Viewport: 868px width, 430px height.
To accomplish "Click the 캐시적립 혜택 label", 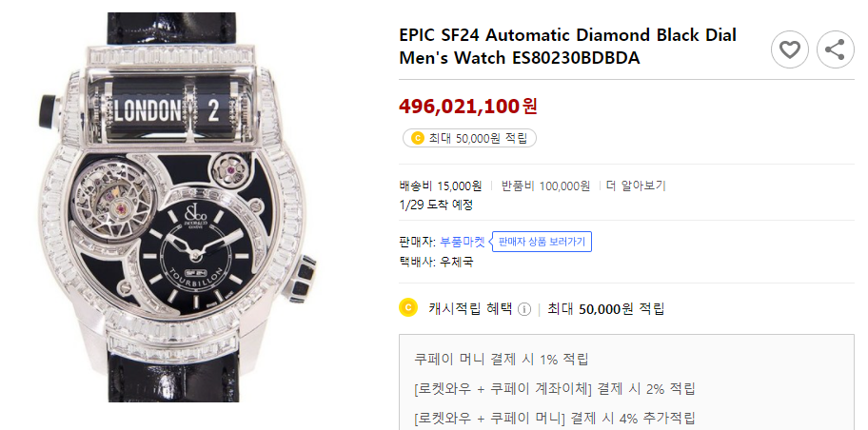I will pos(470,308).
